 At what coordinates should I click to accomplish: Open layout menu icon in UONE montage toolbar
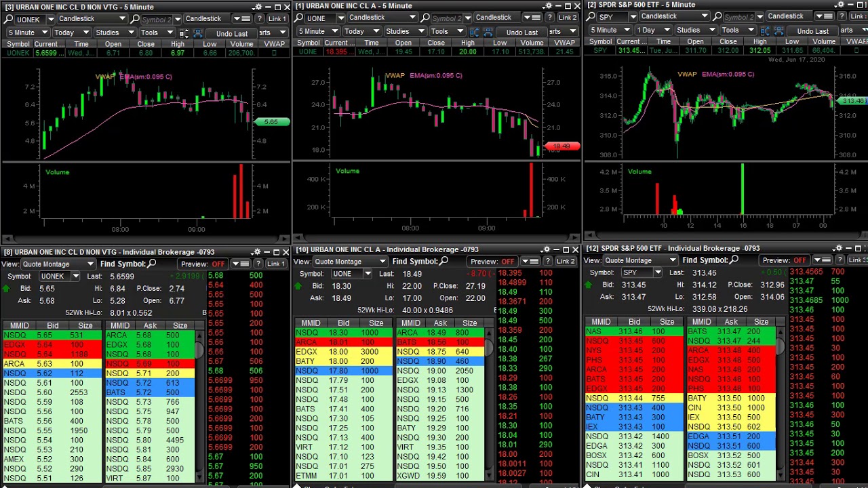(x=531, y=261)
